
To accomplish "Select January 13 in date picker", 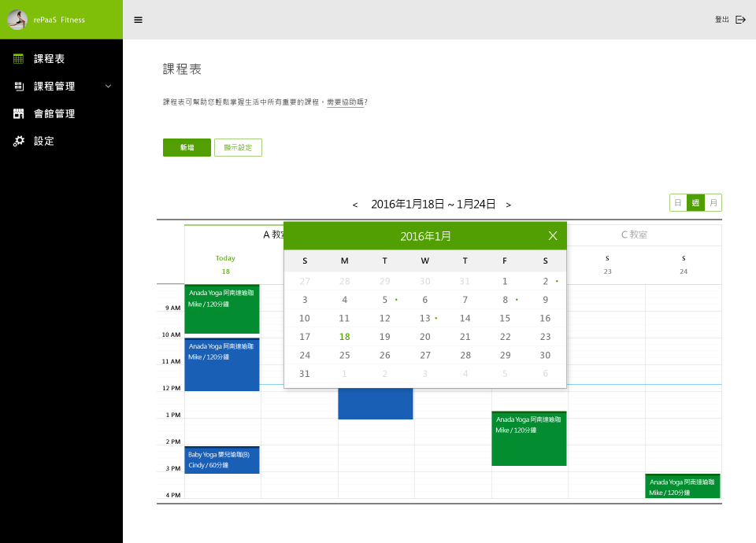I will [425, 318].
